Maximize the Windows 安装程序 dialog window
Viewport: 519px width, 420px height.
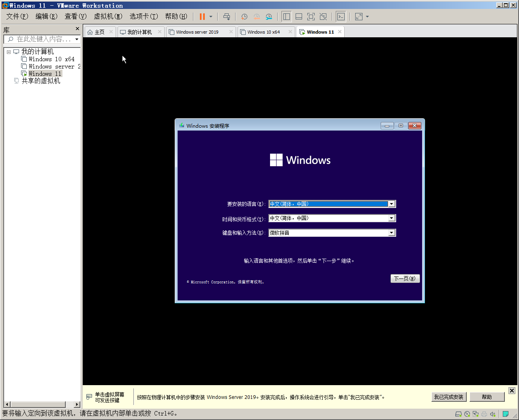click(401, 126)
